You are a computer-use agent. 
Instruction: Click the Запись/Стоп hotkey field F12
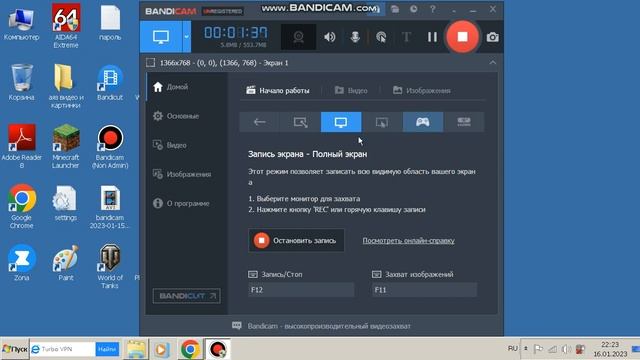(301, 290)
